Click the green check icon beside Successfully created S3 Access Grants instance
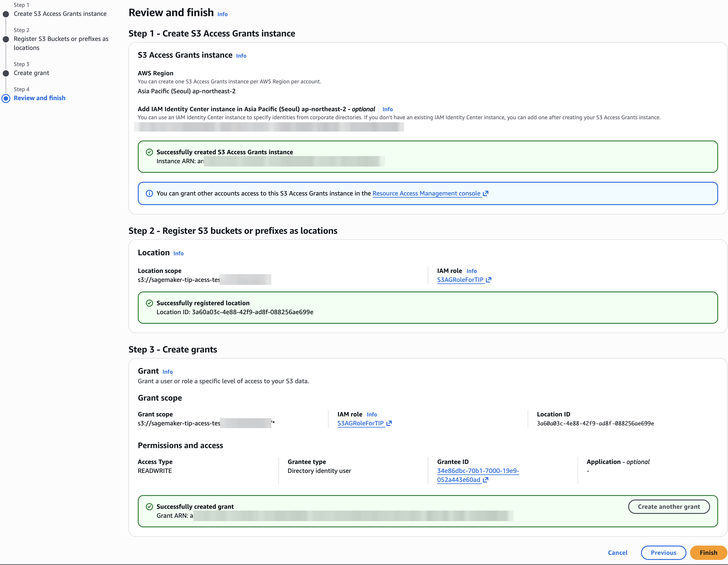The height and width of the screenshot is (565, 728). click(x=149, y=152)
